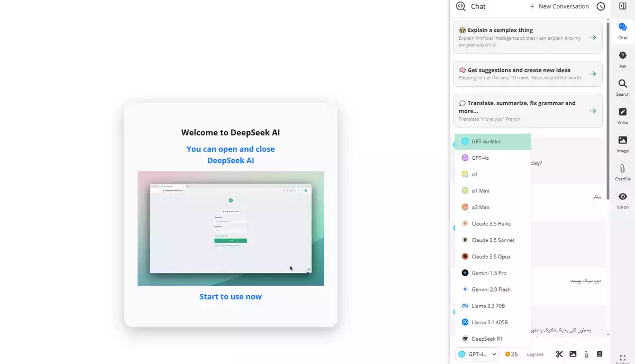Click arrow on Explain a complex thing card
This screenshot has height=364, width=635.
(593, 38)
